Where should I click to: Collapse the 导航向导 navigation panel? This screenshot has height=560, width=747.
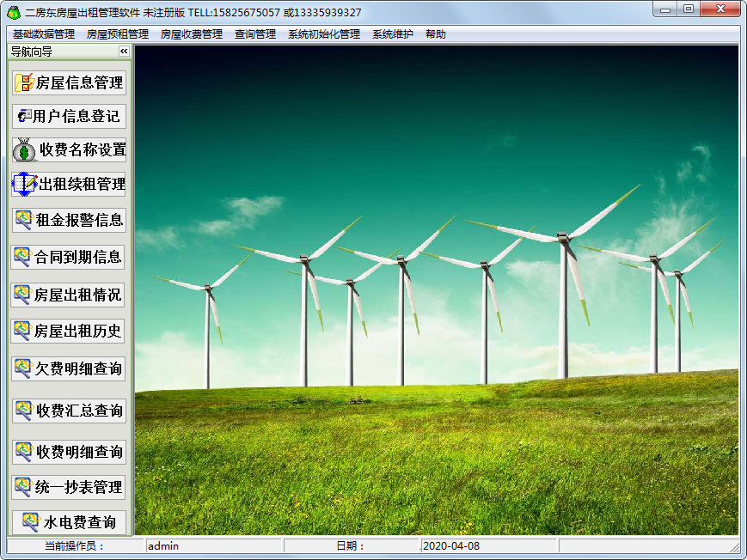pos(123,52)
